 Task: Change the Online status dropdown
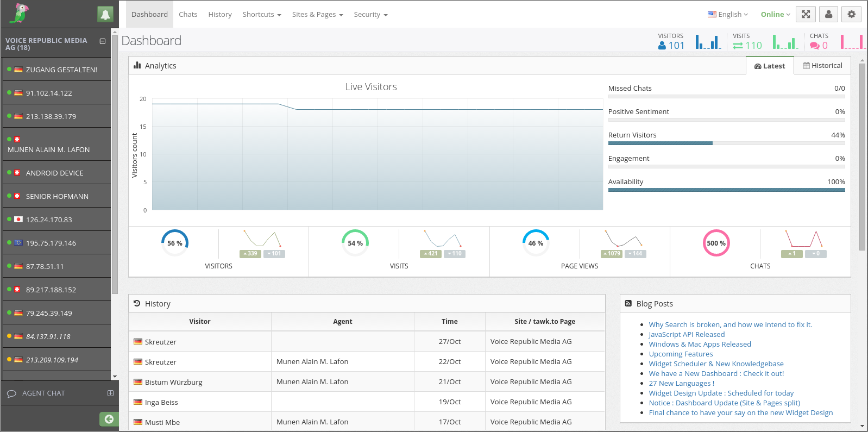(776, 15)
